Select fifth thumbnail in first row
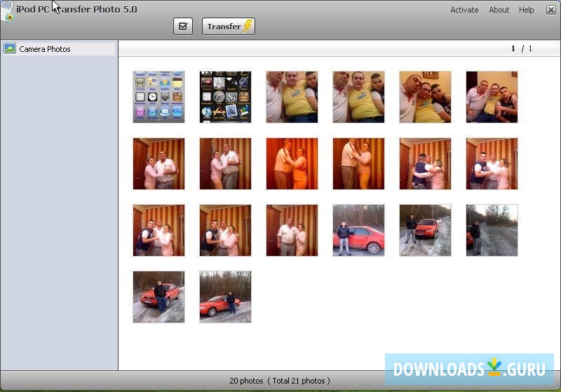Screen dimensions: 561x392 pos(425,97)
